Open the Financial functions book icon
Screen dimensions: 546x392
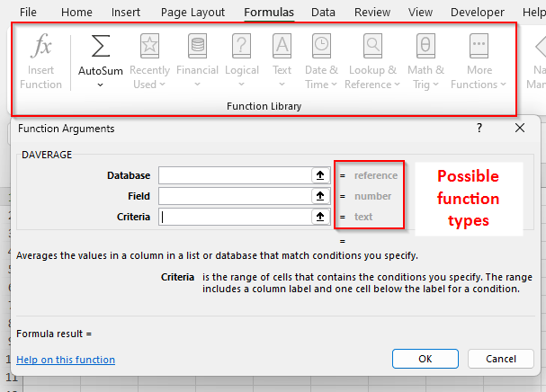click(x=197, y=46)
